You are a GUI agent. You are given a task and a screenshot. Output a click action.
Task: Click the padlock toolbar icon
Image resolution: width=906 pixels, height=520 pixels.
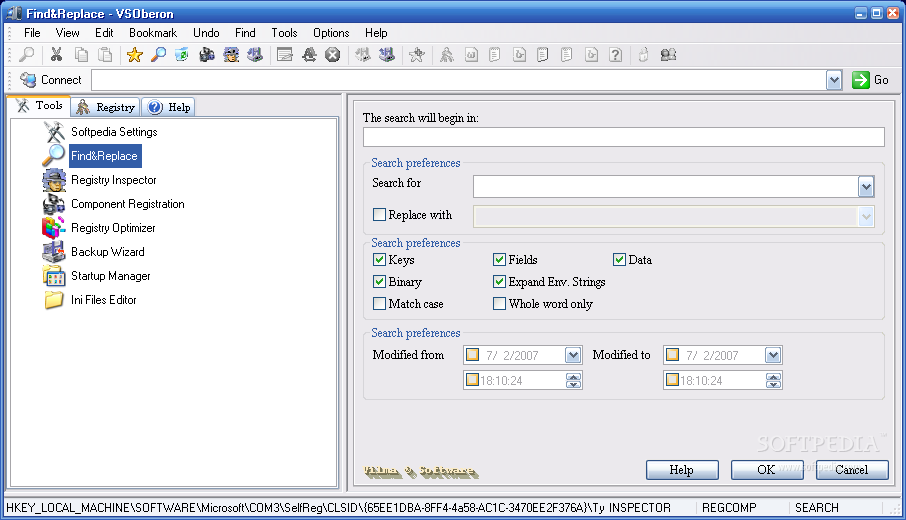[643, 55]
